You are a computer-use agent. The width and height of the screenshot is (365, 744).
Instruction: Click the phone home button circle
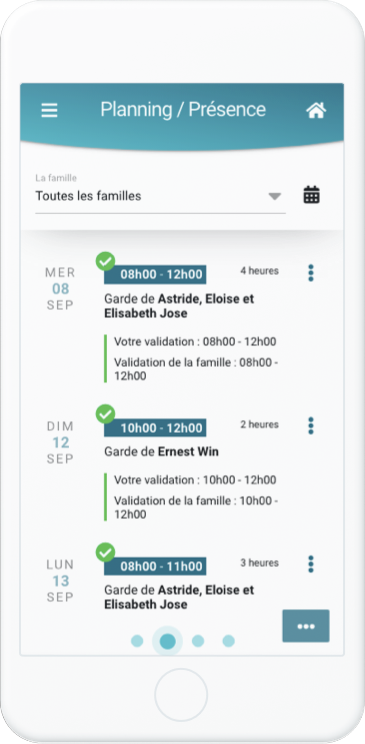[181, 695]
